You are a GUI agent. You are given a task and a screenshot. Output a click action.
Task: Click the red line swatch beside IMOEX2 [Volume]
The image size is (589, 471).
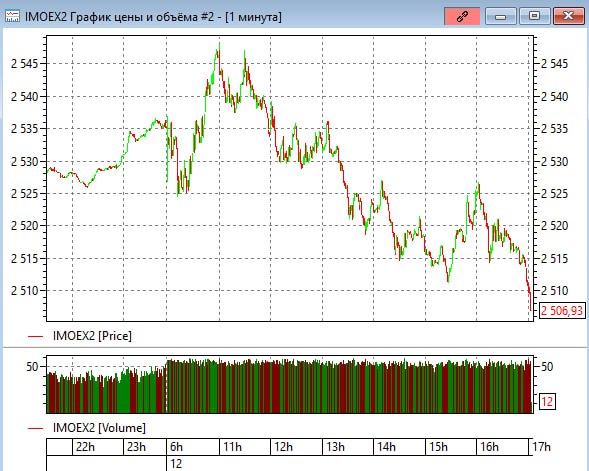36,428
